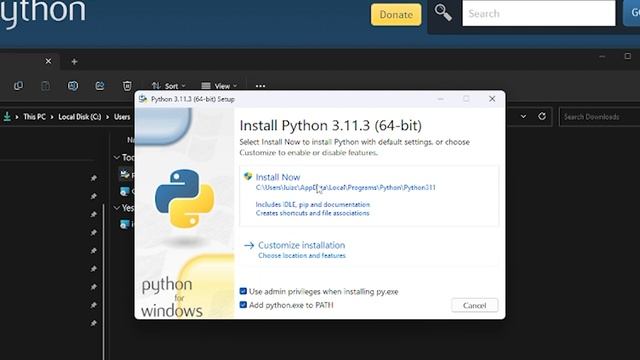
Task: Expand the address bar history dropdown
Action: click(x=523, y=116)
